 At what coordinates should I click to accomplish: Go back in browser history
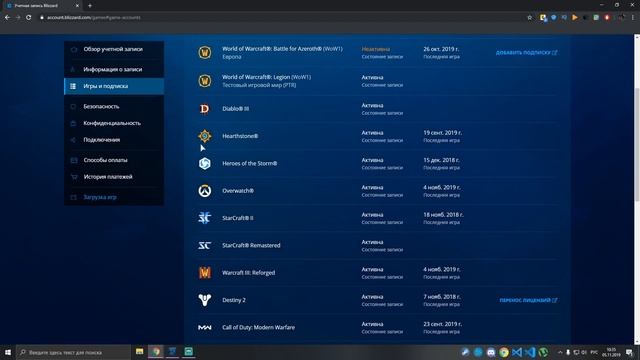point(7,18)
